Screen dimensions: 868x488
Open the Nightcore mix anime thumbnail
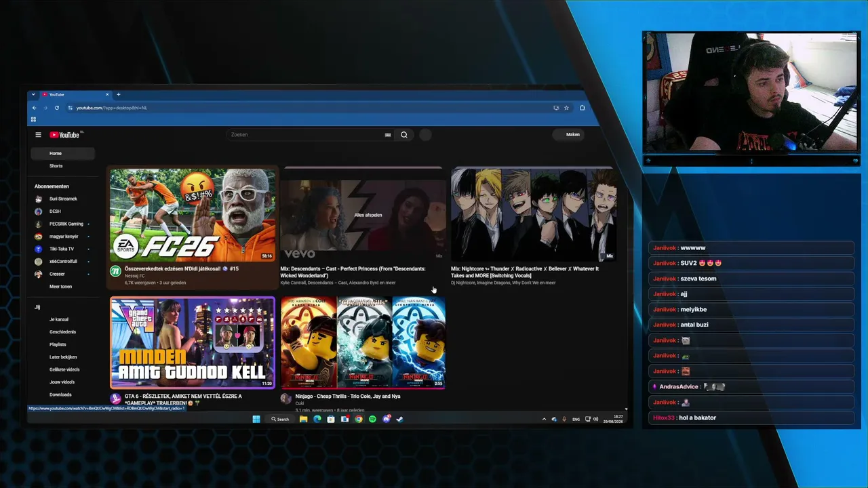tap(534, 215)
